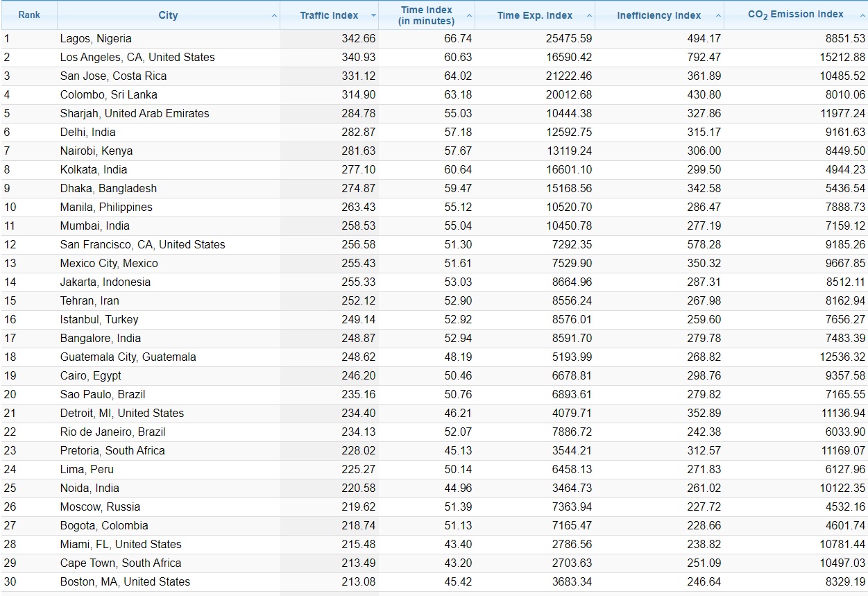The image size is (868, 596).
Task: Click Boston, MA, United States
Action: click(125, 581)
